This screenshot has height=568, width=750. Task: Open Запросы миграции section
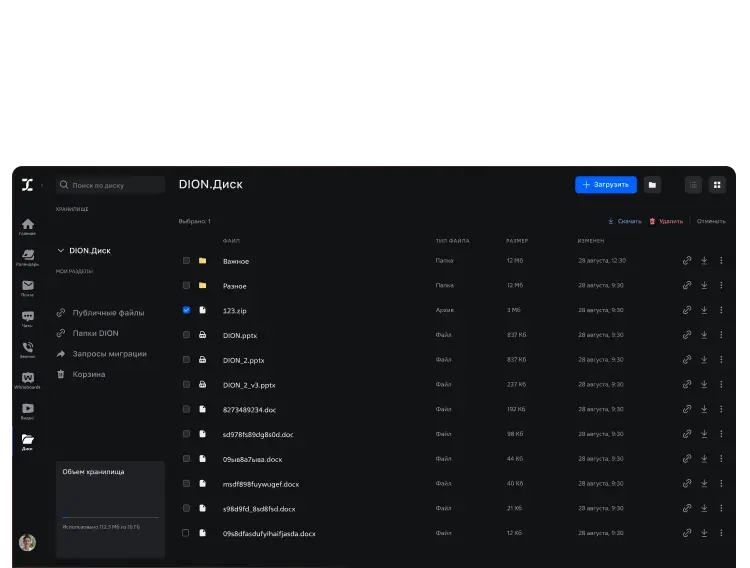pyautogui.click(x=101, y=354)
